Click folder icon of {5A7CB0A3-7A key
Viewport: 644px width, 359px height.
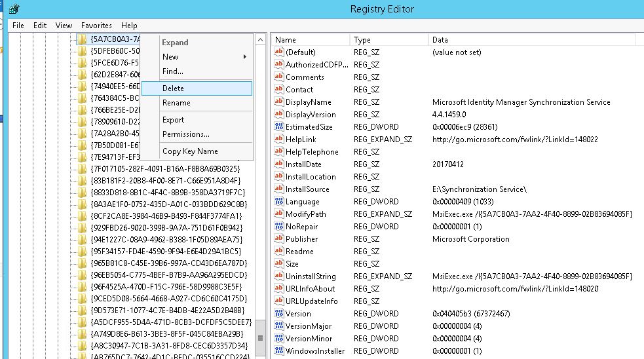pyautogui.click(x=82, y=39)
